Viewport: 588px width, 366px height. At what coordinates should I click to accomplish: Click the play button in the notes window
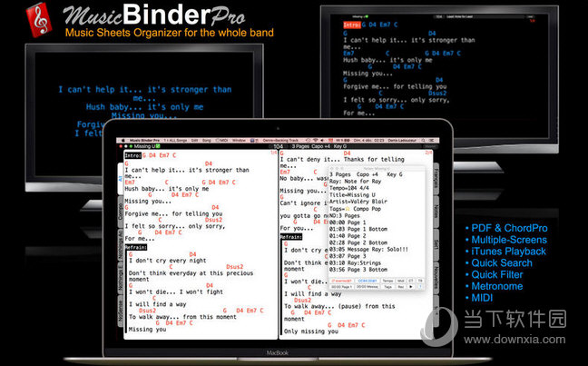(x=411, y=287)
